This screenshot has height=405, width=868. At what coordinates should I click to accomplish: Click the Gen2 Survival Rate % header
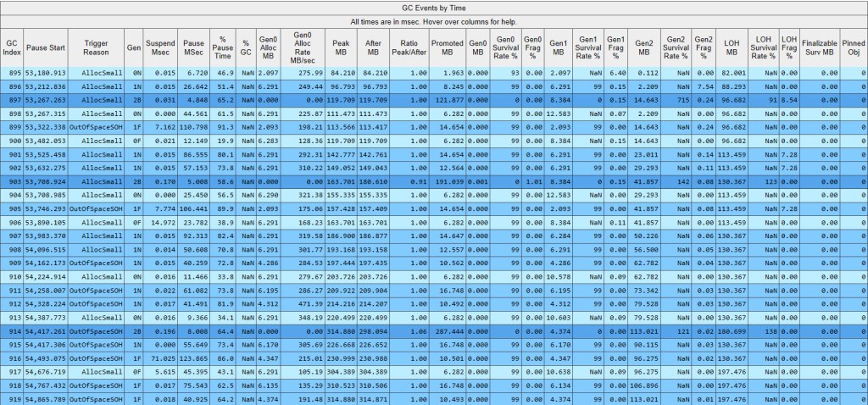click(x=675, y=47)
